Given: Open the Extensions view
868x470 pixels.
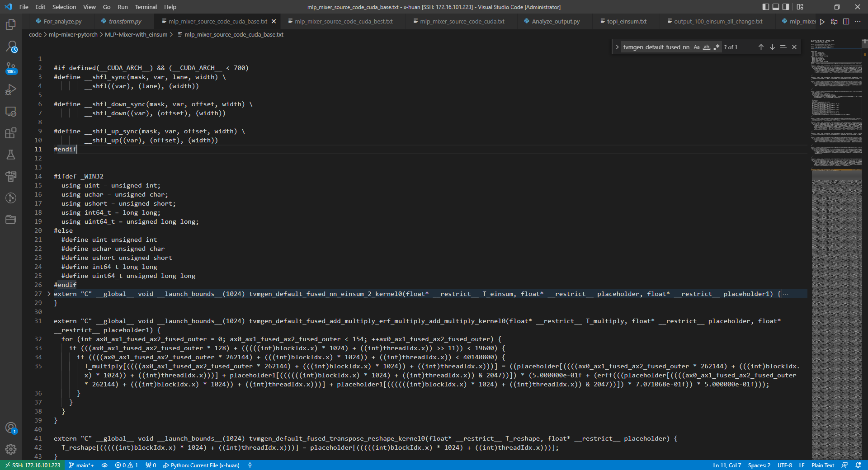Looking at the screenshot, I should pyautogui.click(x=11, y=133).
